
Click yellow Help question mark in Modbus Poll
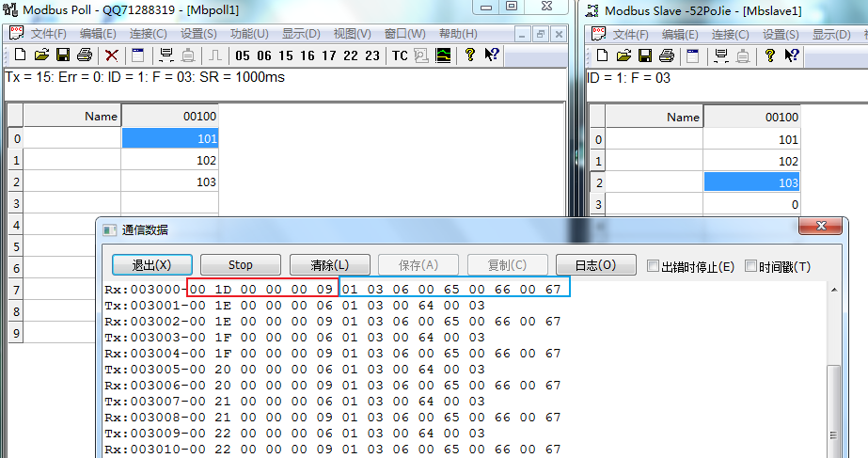pyautogui.click(x=470, y=55)
